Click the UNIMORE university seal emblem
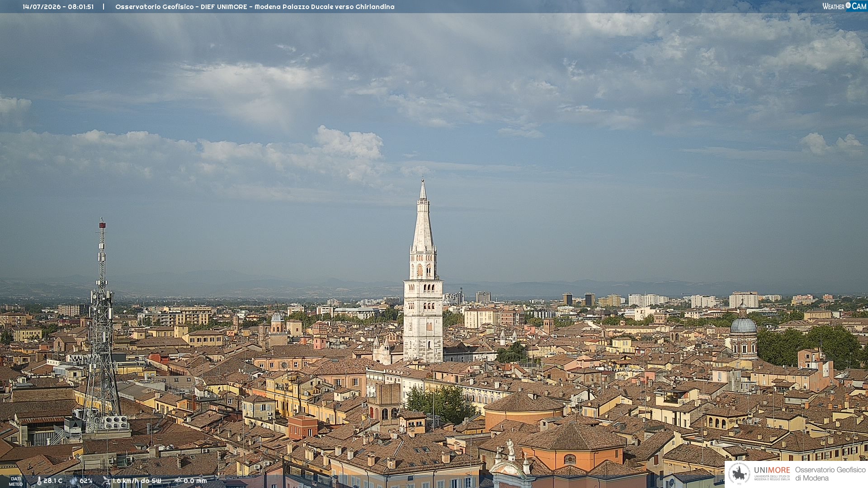Viewport: 868px width, 488px height. pyautogui.click(x=740, y=474)
